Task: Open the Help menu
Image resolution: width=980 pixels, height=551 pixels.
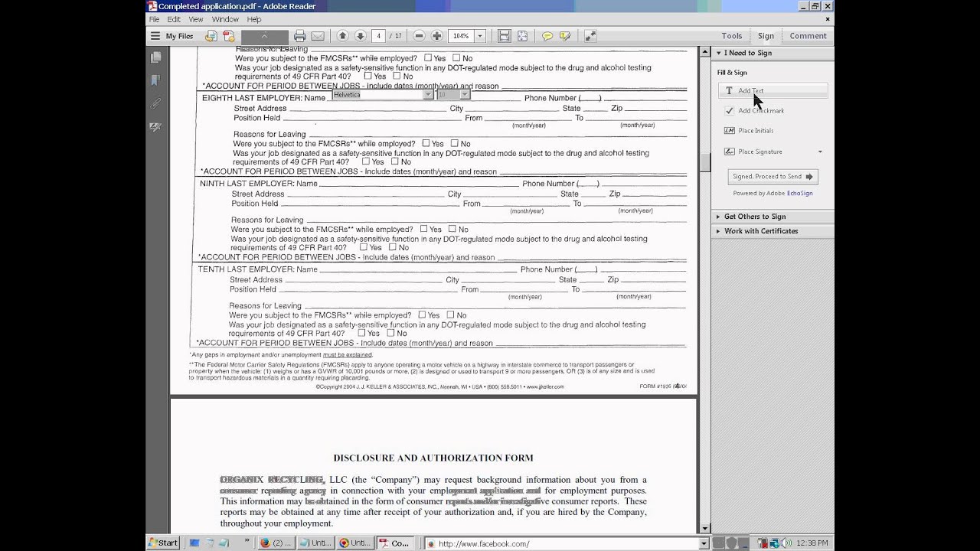Action: [x=254, y=19]
